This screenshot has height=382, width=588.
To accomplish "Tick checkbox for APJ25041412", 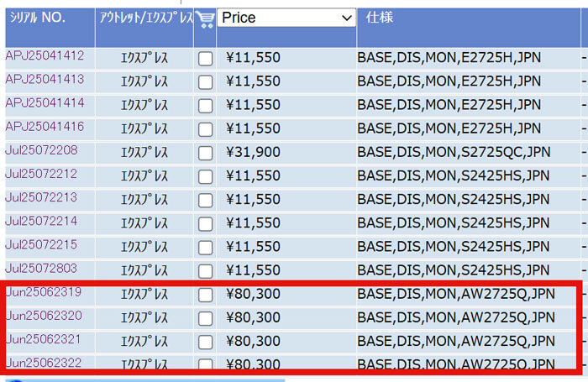I will 206,59.
